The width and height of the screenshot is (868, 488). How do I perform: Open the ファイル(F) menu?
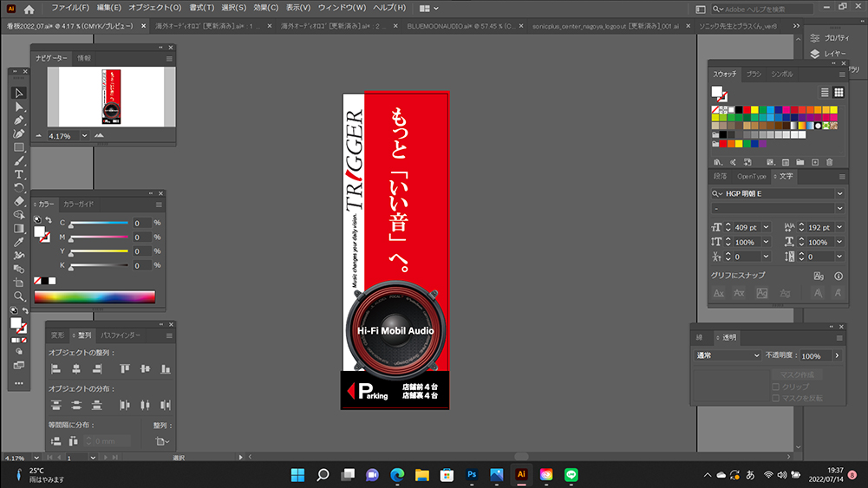pos(70,8)
